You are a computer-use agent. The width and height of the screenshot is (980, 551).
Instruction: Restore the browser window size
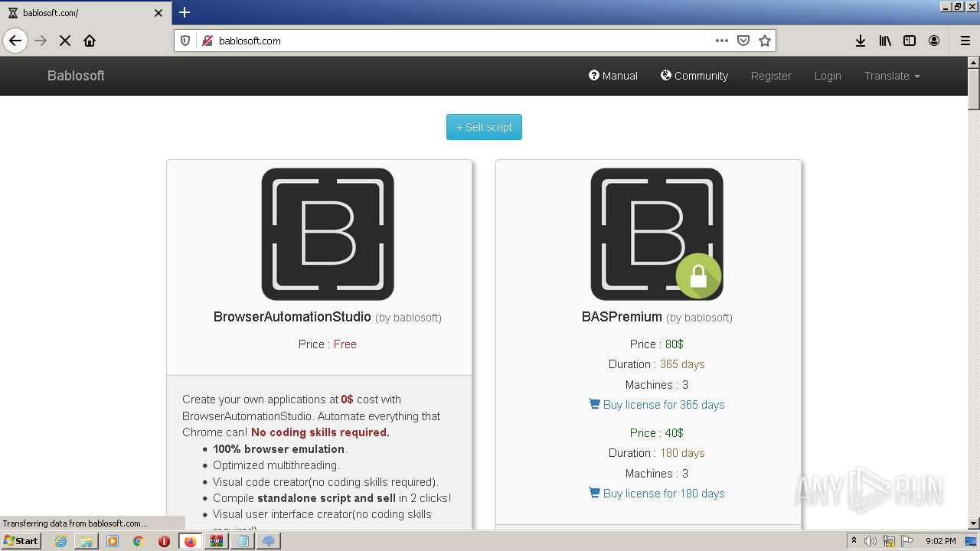[x=958, y=6]
